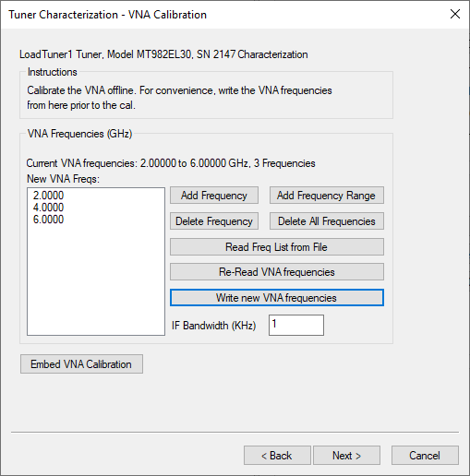470x476 pixels.
Task: Select the 4.0000 frequency entry
Action: click(x=48, y=208)
